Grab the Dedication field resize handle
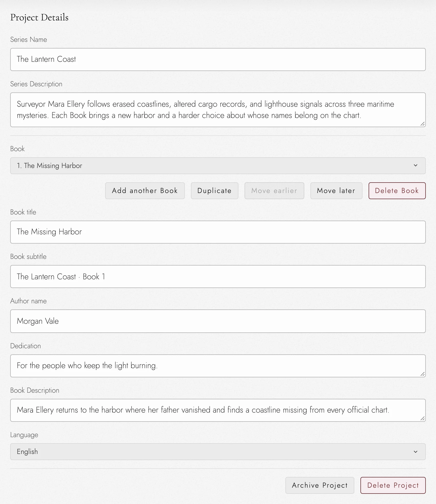 coord(423,374)
